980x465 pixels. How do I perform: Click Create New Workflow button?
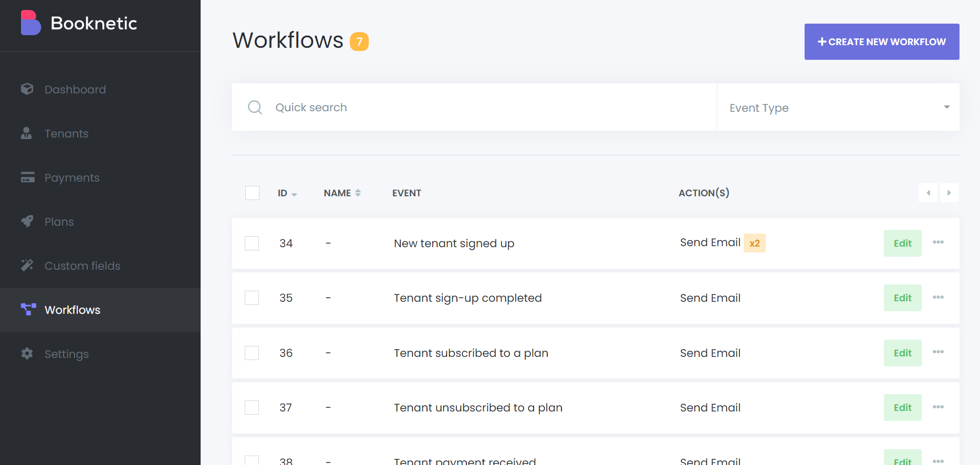[881, 42]
